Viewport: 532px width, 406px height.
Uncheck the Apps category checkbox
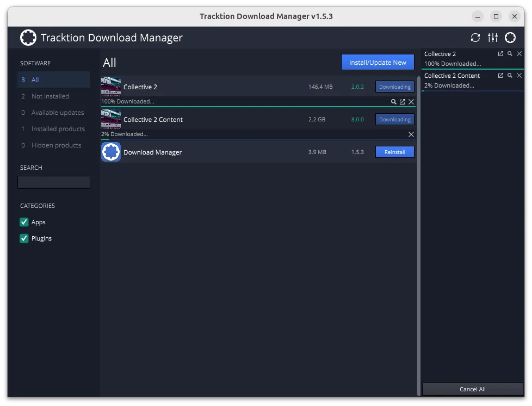pyautogui.click(x=24, y=222)
